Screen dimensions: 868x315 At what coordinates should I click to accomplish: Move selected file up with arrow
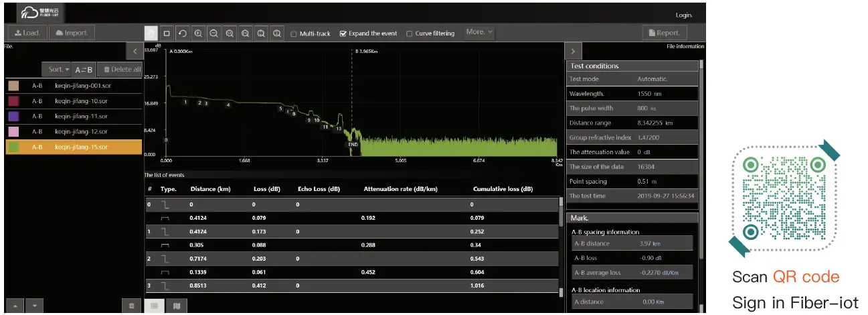coord(15,306)
